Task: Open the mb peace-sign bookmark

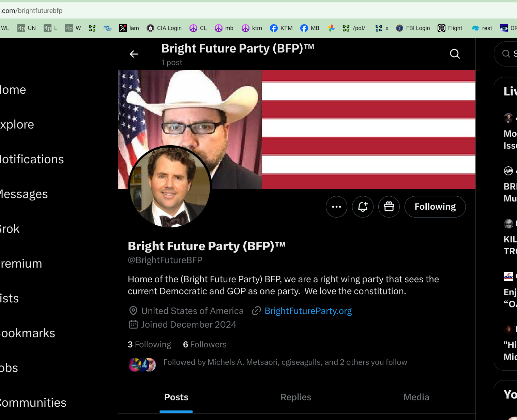Action: 224,28
